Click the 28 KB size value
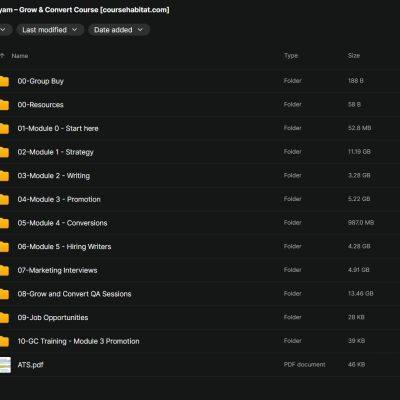The width and height of the screenshot is (400, 400). coord(356,317)
